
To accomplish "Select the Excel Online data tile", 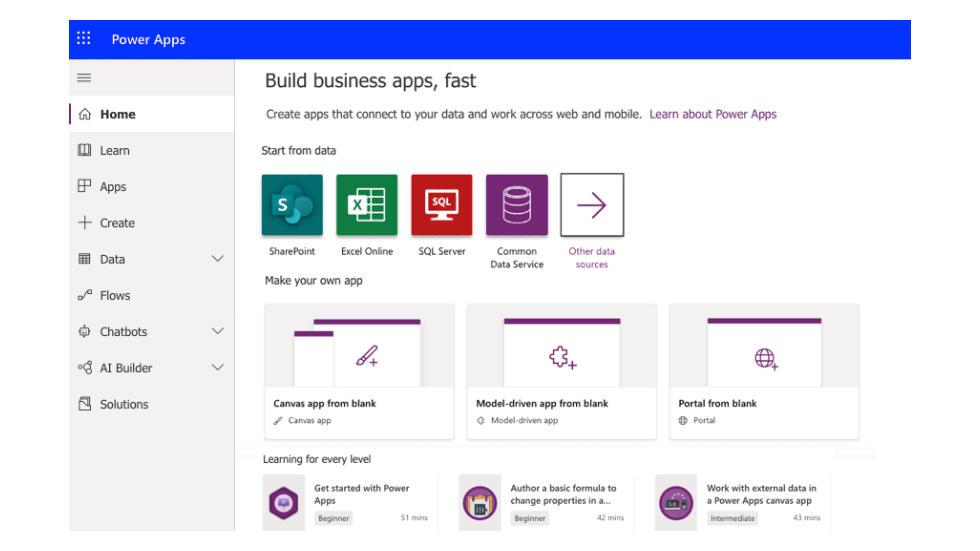I will (367, 205).
